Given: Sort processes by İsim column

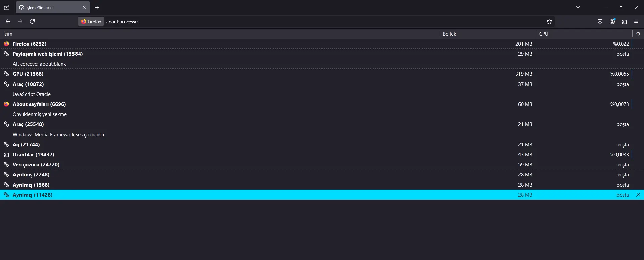Looking at the screenshot, I should coord(219,34).
